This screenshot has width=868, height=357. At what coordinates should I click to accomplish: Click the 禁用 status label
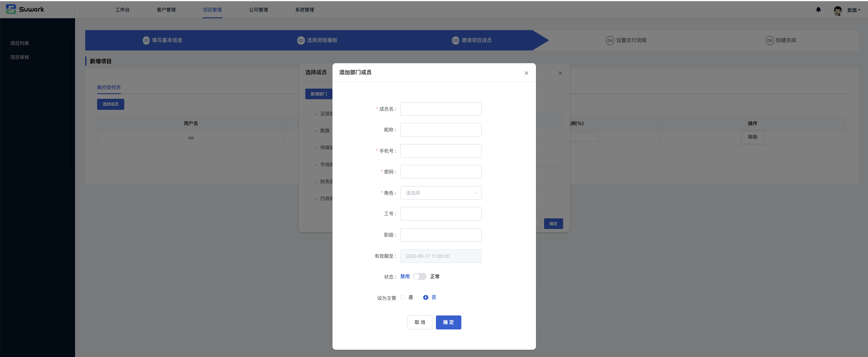(405, 276)
